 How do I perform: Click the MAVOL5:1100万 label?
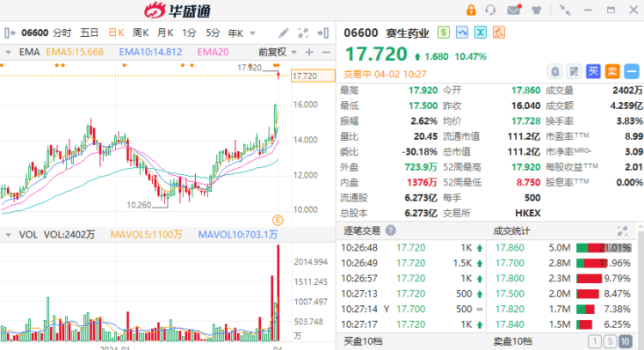pyautogui.click(x=146, y=235)
